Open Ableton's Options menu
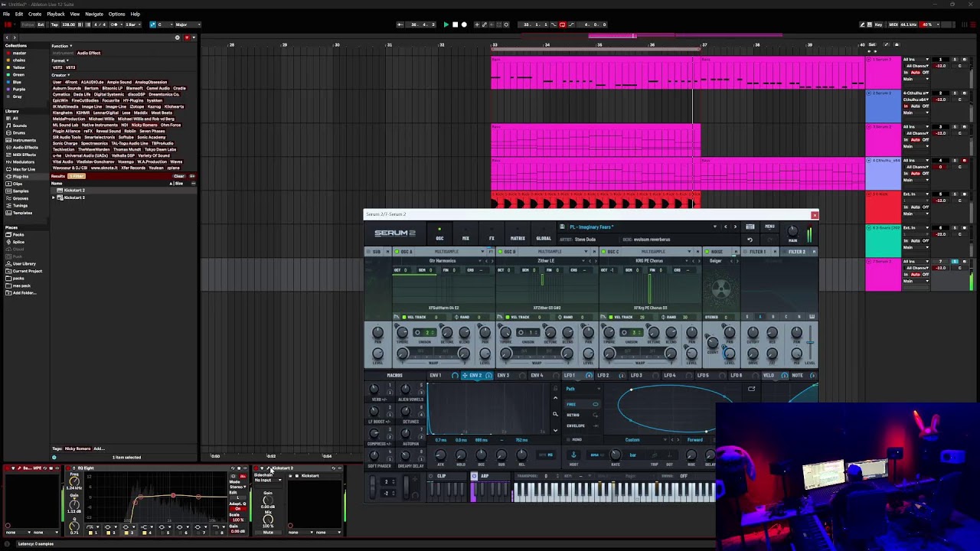 pyautogui.click(x=116, y=14)
